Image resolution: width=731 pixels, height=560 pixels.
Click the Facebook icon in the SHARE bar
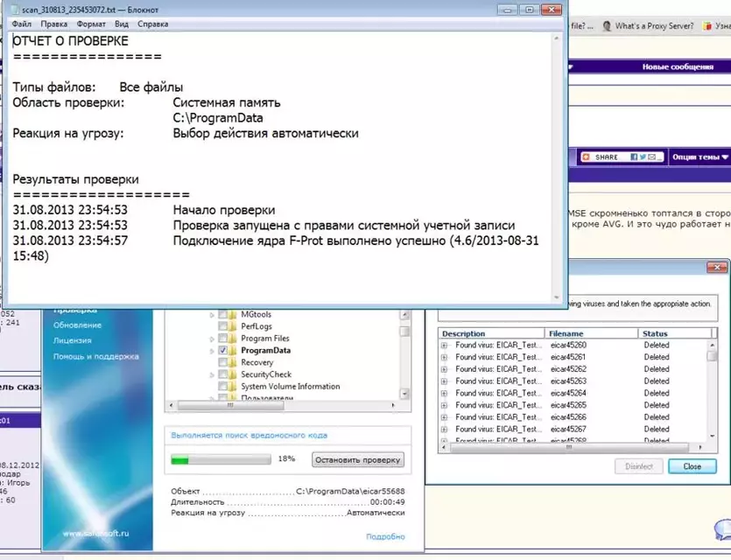(x=634, y=157)
